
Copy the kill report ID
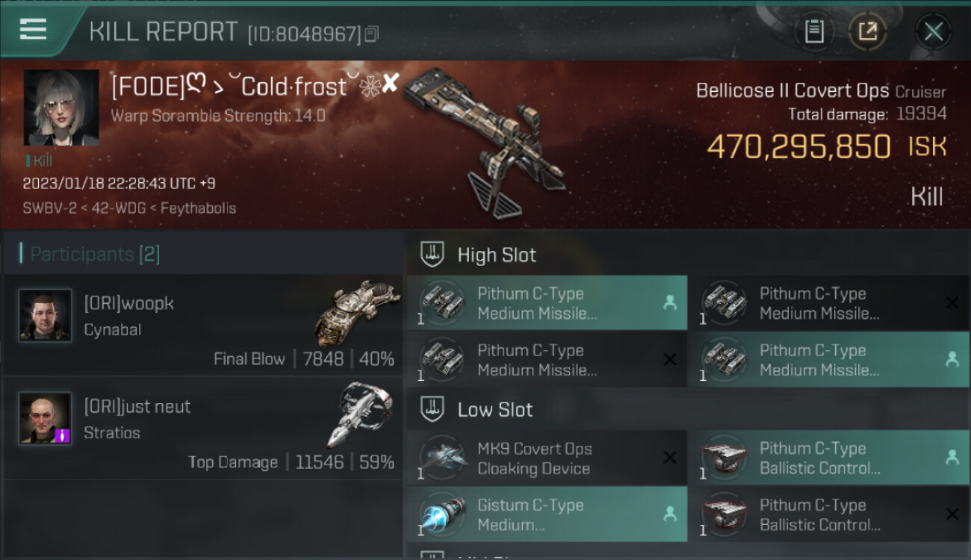372,34
